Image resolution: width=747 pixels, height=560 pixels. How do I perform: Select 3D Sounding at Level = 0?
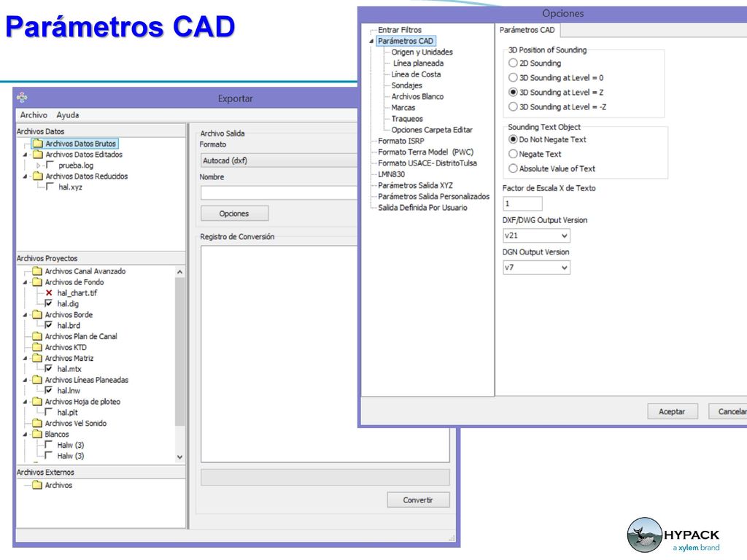[x=513, y=77]
